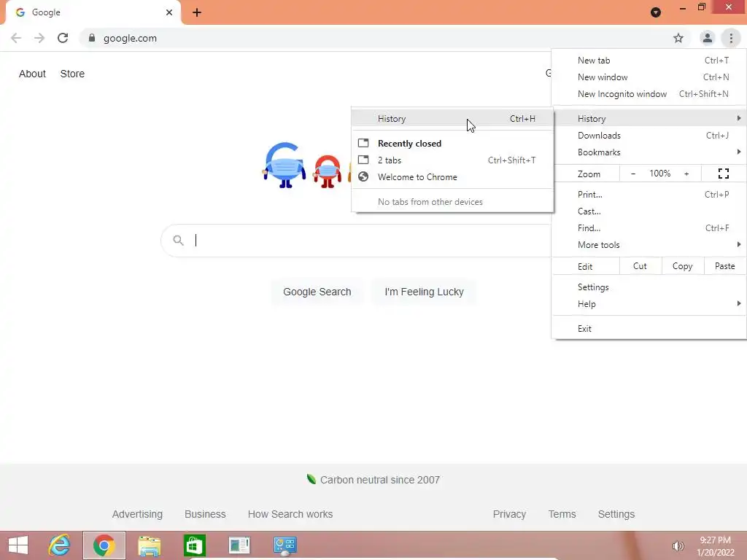The image size is (747, 560).
Task: Choose Print... in the menu
Action: click(x=649, y=194)
